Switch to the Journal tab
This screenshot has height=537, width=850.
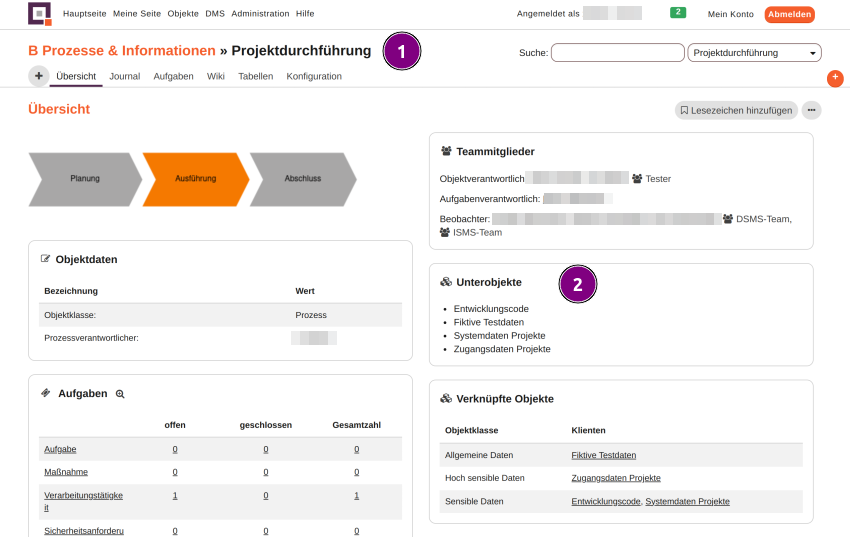(x=124, y=76)
